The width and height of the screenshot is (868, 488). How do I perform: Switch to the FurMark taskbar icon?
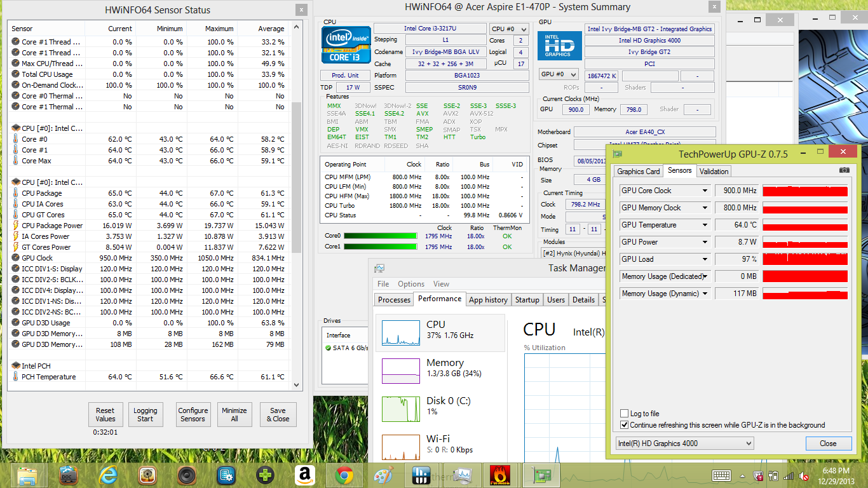[x=500, y=475]
